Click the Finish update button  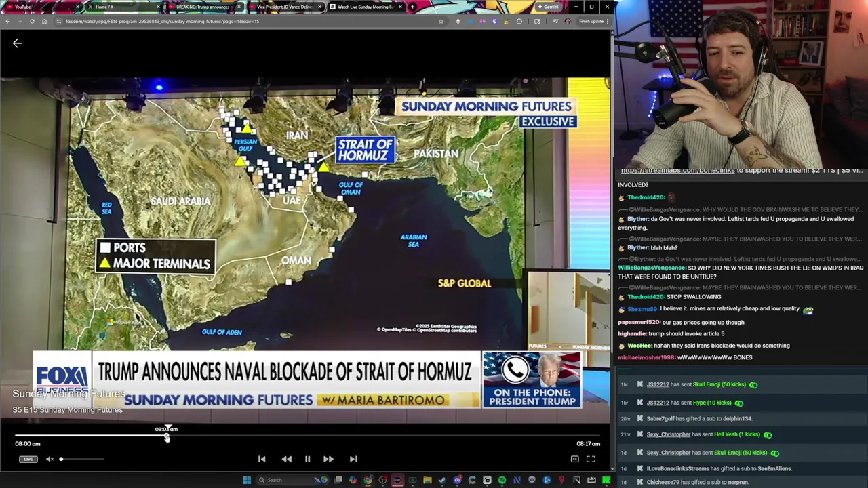[x=591, y=21]
